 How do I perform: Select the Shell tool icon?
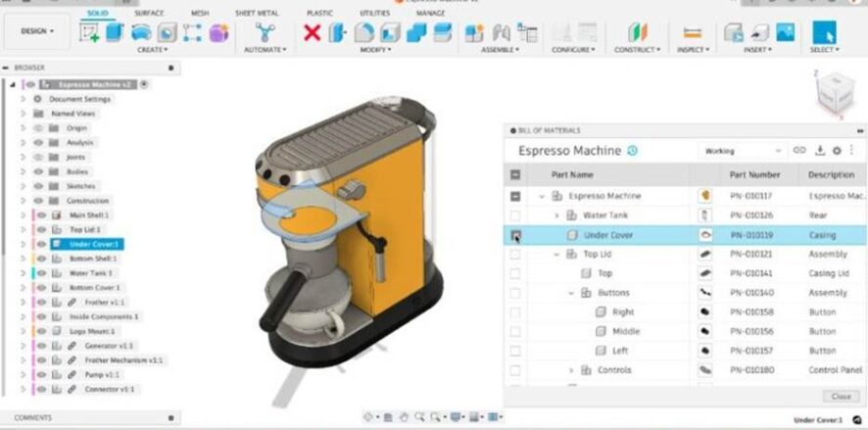390,32
